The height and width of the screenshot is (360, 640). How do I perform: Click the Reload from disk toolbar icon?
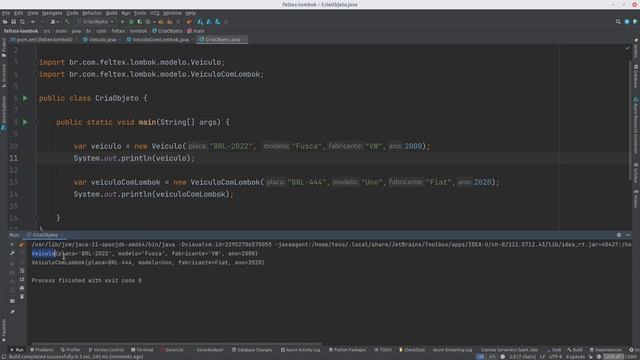point(22,22)
